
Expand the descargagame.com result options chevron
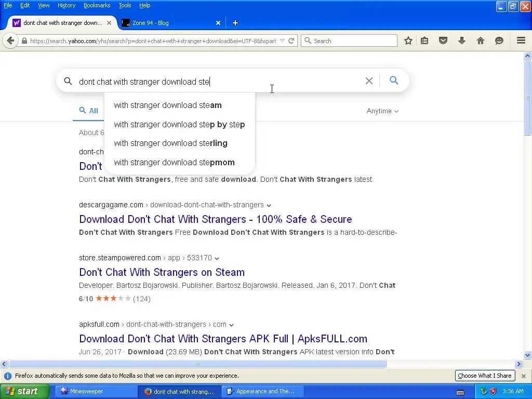point(269,205)
